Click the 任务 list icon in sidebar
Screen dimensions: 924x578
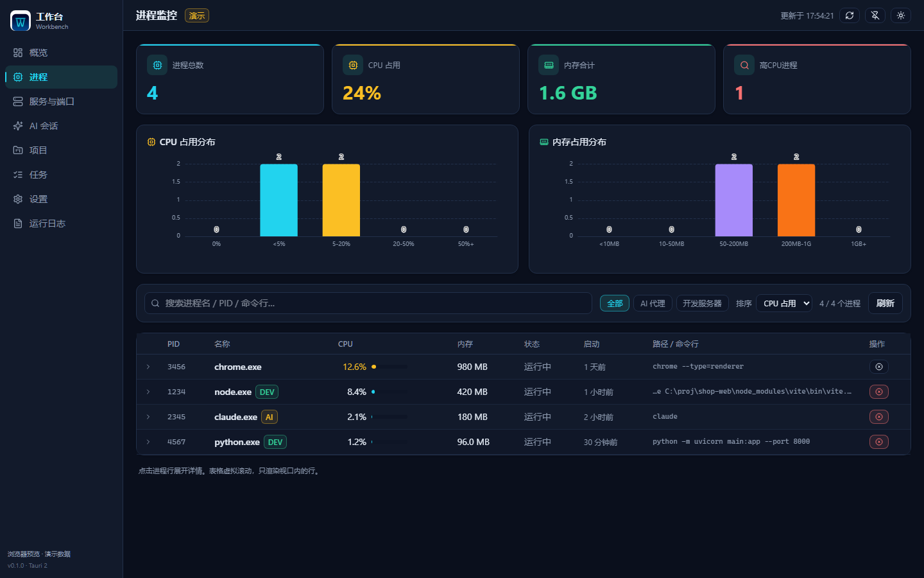(18, 175)
